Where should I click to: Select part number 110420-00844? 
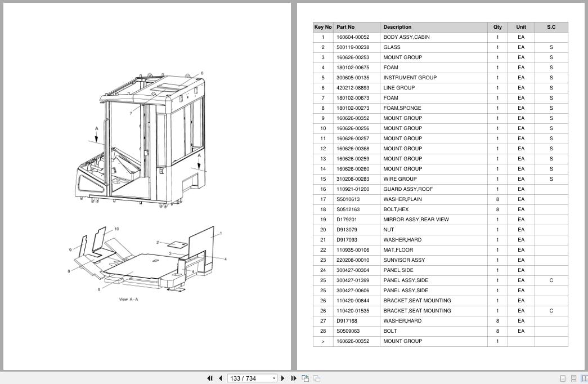(x=352, y=301)
